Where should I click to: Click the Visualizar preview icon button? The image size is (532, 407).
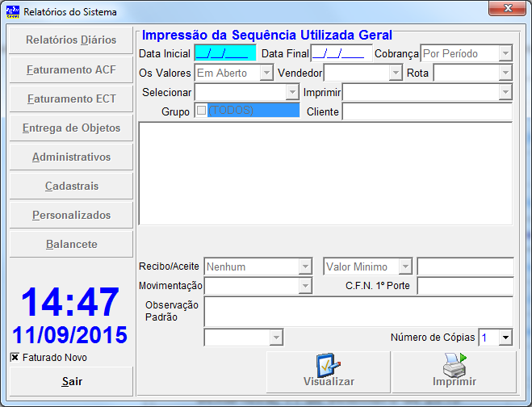click(329, 372)
